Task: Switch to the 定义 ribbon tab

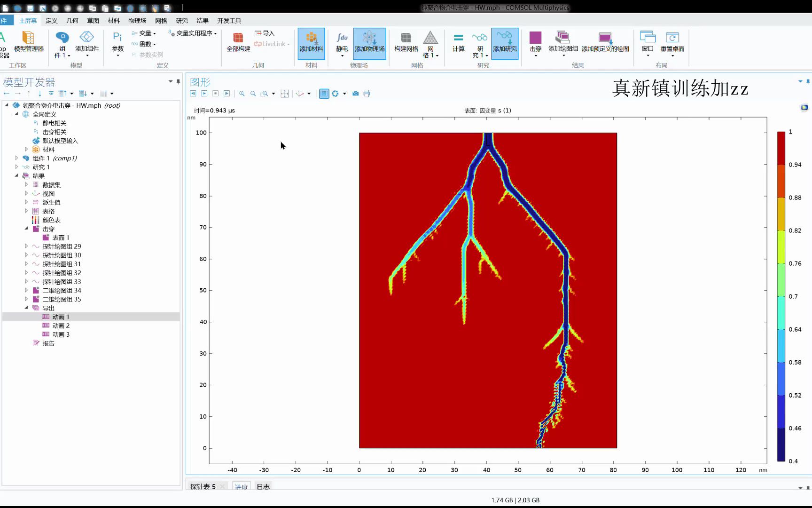Action: coord(51,20)
